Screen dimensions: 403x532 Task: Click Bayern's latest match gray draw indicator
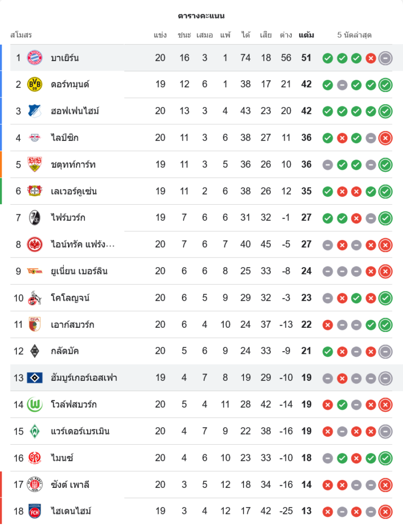pos(385,58)
